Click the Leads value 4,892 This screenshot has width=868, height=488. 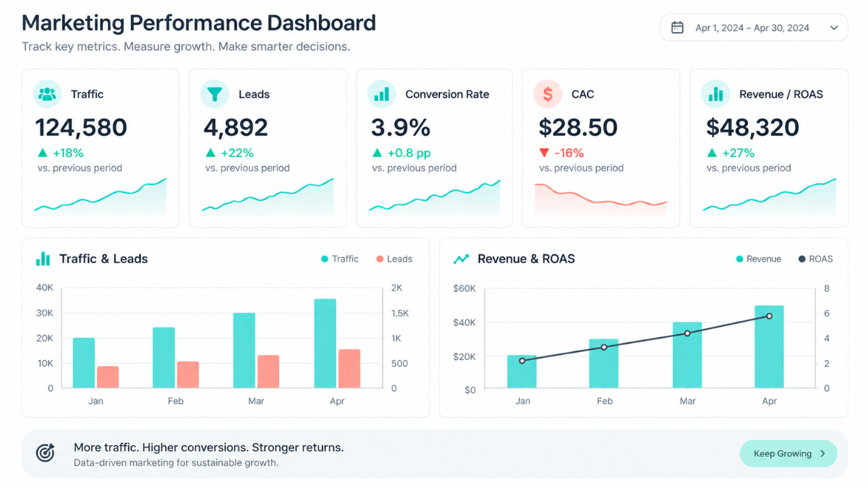point(236,128)
